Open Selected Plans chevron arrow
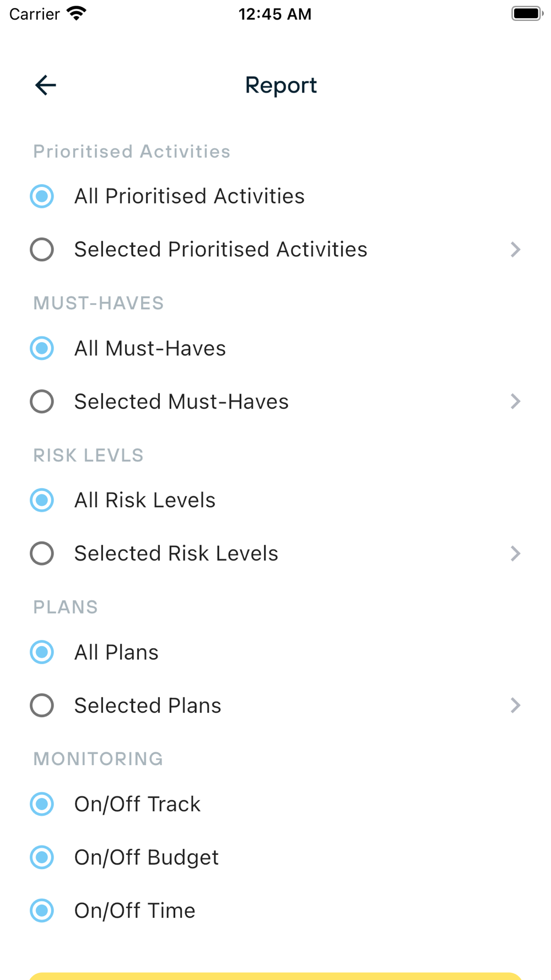 [515, 706]
